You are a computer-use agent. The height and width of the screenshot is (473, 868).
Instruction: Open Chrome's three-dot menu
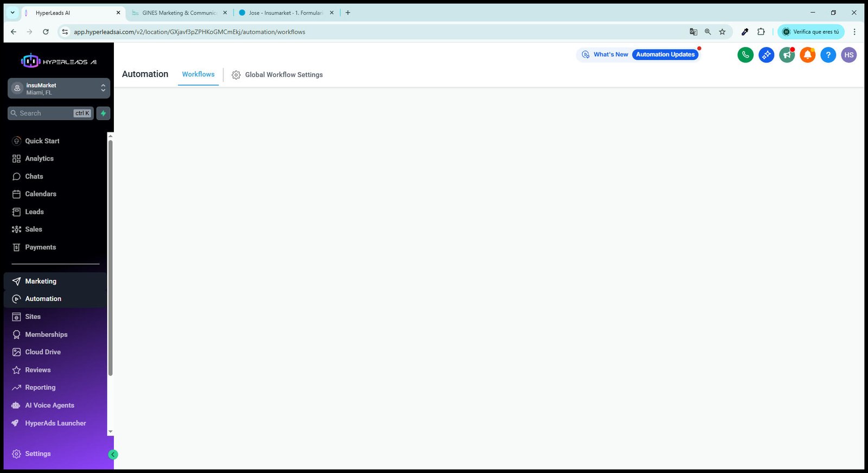[x=854, y=32]
